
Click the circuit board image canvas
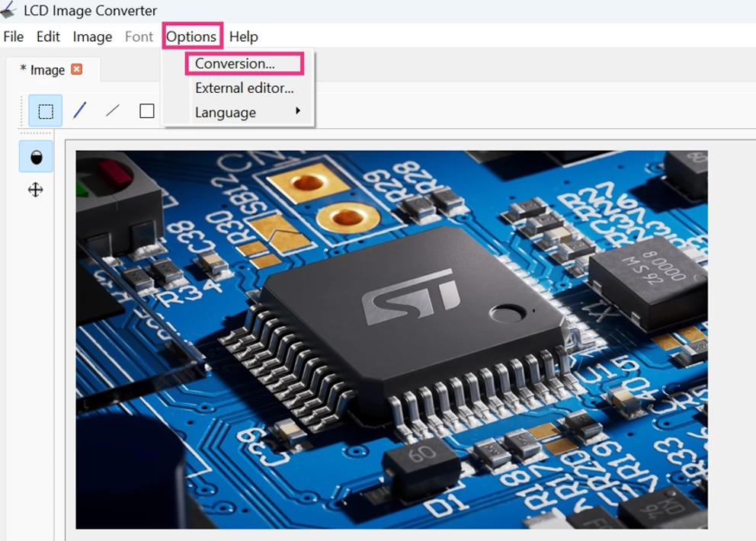[x=392, y=339]
